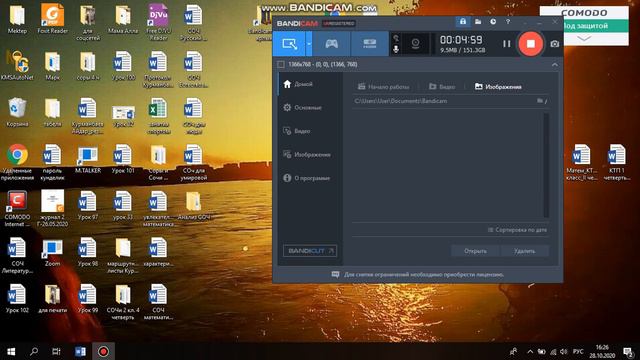Click the lock icon in Bandicam title bar
The height and width of the screenshot is (360, 640).
pyautogui.click(x=463, y=21)
